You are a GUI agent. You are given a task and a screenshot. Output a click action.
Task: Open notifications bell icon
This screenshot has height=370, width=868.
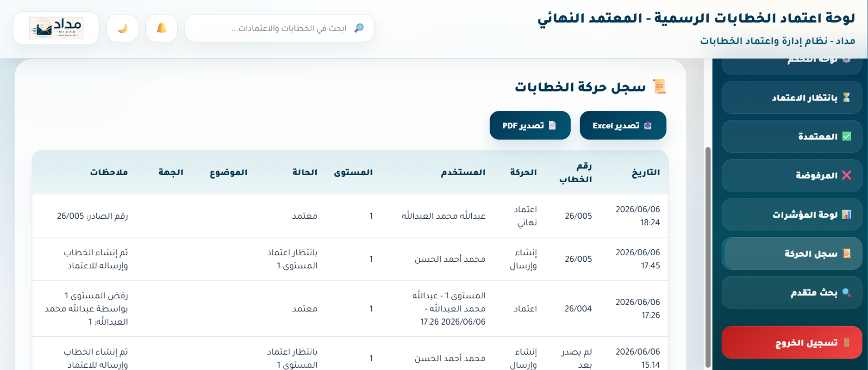pos(162,28)
